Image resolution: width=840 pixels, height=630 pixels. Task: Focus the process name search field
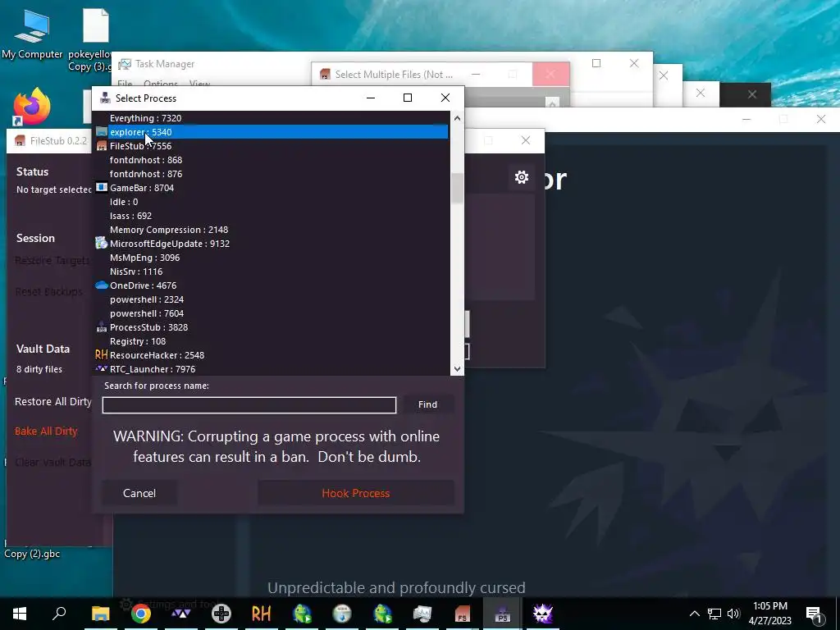pos(249,405)
